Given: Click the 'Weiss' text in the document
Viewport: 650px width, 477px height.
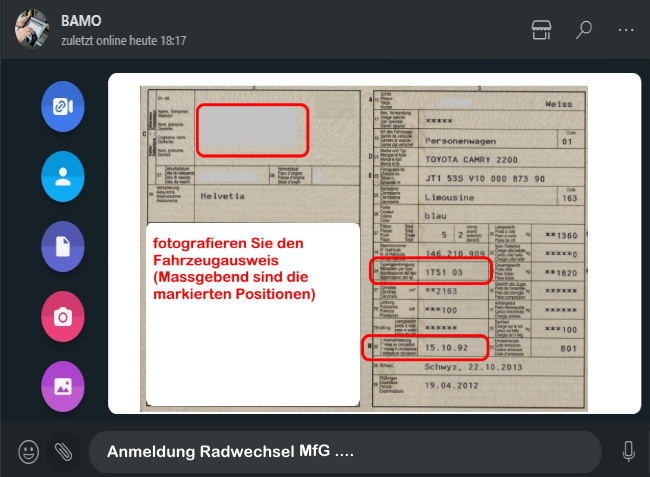Looking at the screenshot, I should pyautogui.click(x=558, y=104).
